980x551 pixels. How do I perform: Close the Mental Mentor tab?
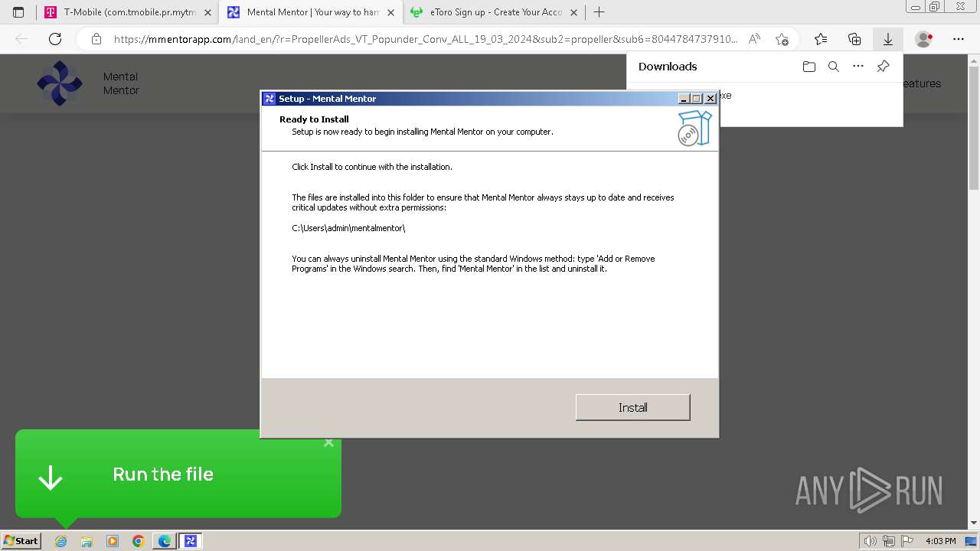[x=390, y=12]
